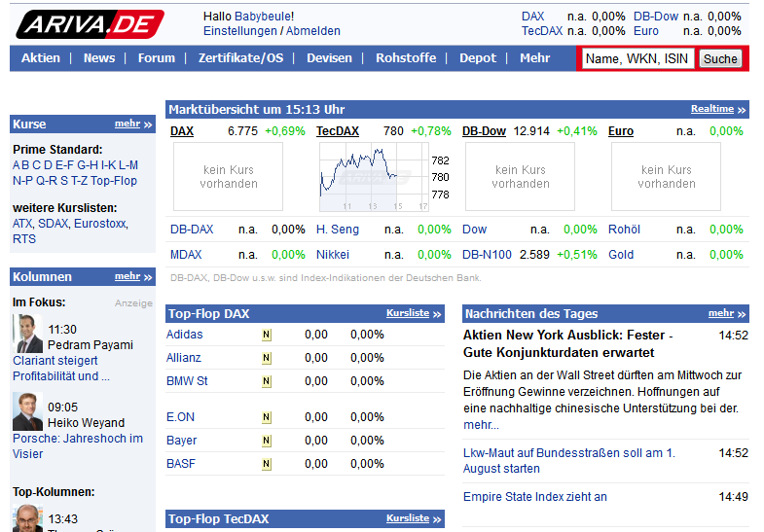Open the Allianz stock link
The image size is (764, 532).
183,358
